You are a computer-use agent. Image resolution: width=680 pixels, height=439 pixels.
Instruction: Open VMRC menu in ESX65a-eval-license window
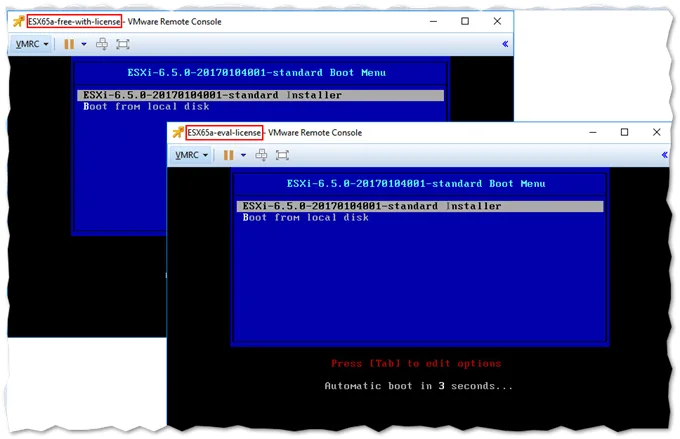(x=191, y=155)
